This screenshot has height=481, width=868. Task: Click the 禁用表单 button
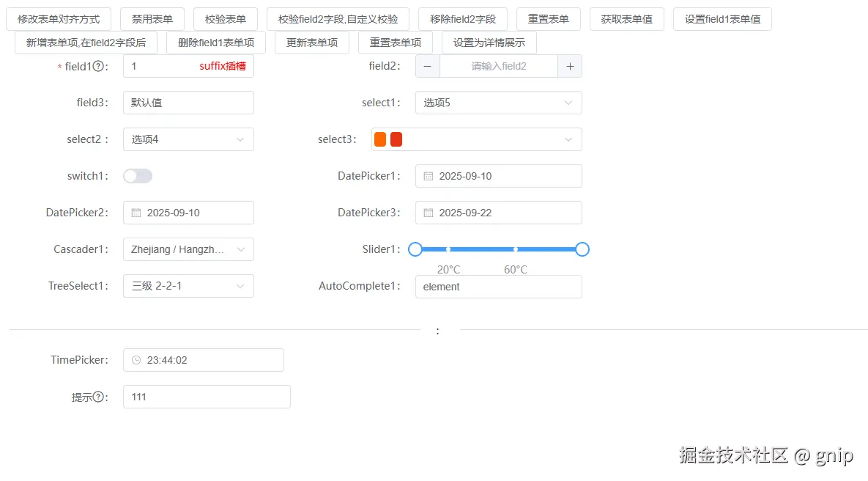tap(152, 19)
